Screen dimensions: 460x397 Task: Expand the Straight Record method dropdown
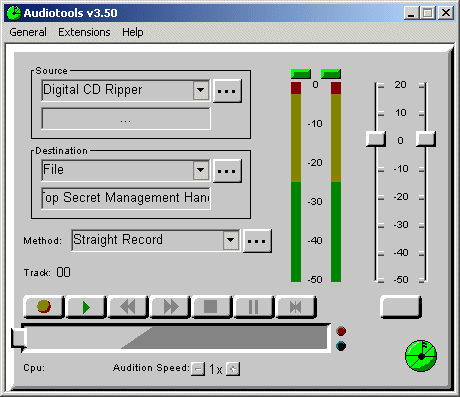point(231,240)
